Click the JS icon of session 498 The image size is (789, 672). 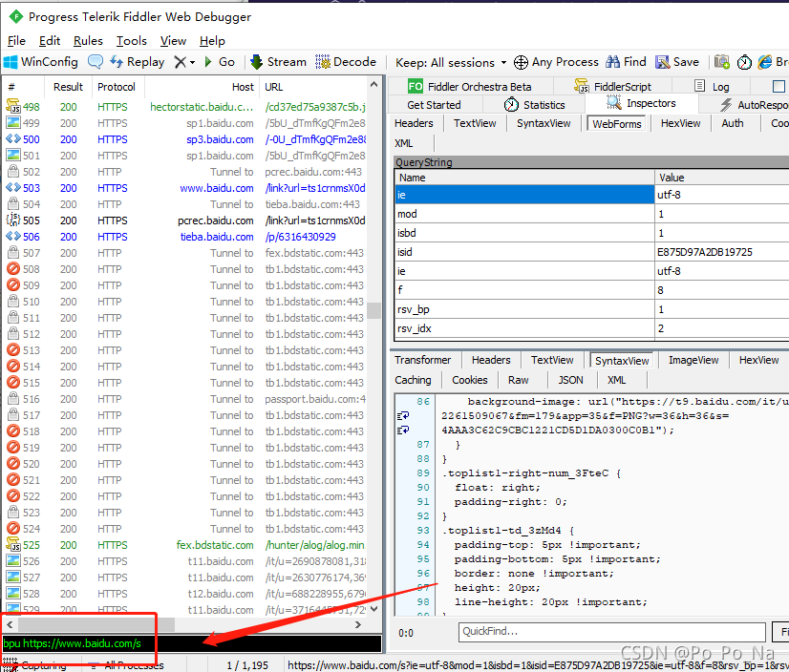pos(12,107)
